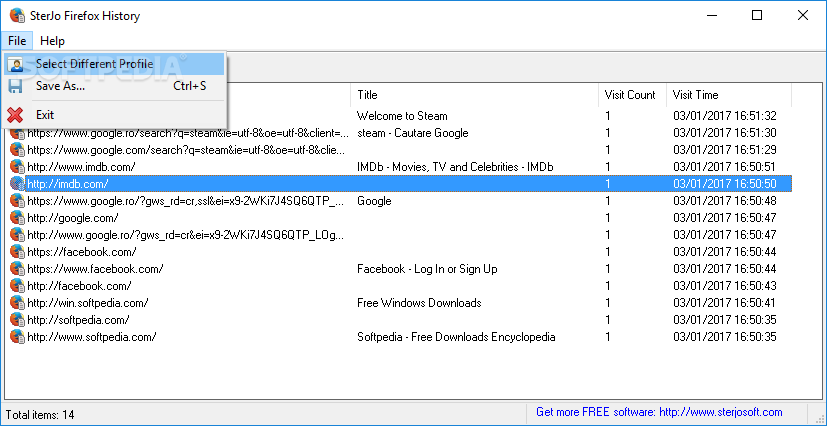Click visit time 03/01/2017 16:50:51
Image resolution: width=827 pixels, height=426 pixels.
[x=725, y=167]
